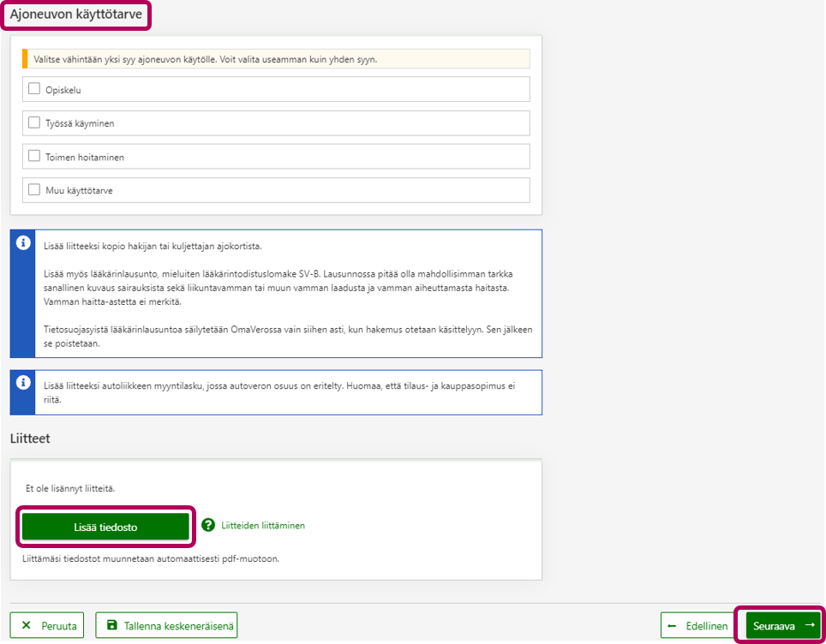Click the left arrow icon on Edellinen

pyautogui.click(x=673, y=626)
